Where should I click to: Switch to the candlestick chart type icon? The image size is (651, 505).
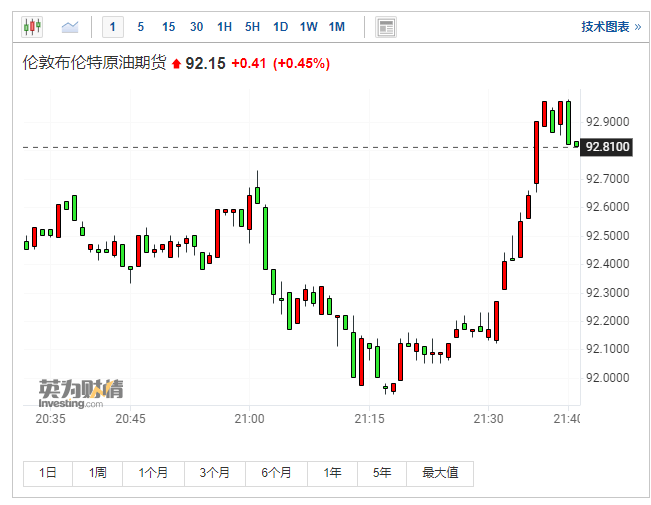click(x=32, y=27)
